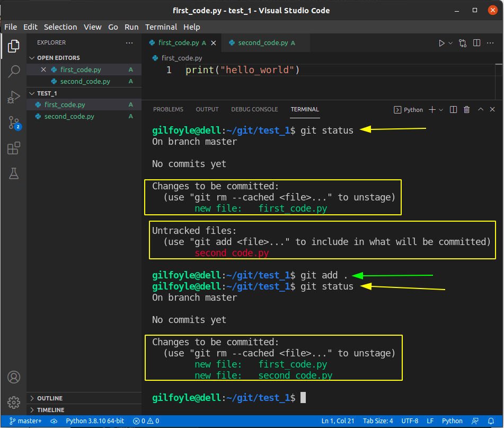Split the terminal pane

coord(453,109)
